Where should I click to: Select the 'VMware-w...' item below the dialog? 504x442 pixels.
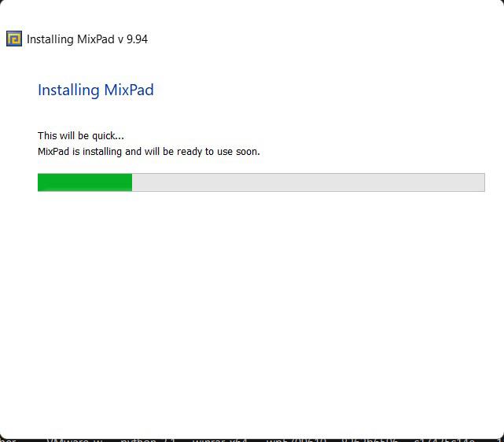[x=75, y=440]
